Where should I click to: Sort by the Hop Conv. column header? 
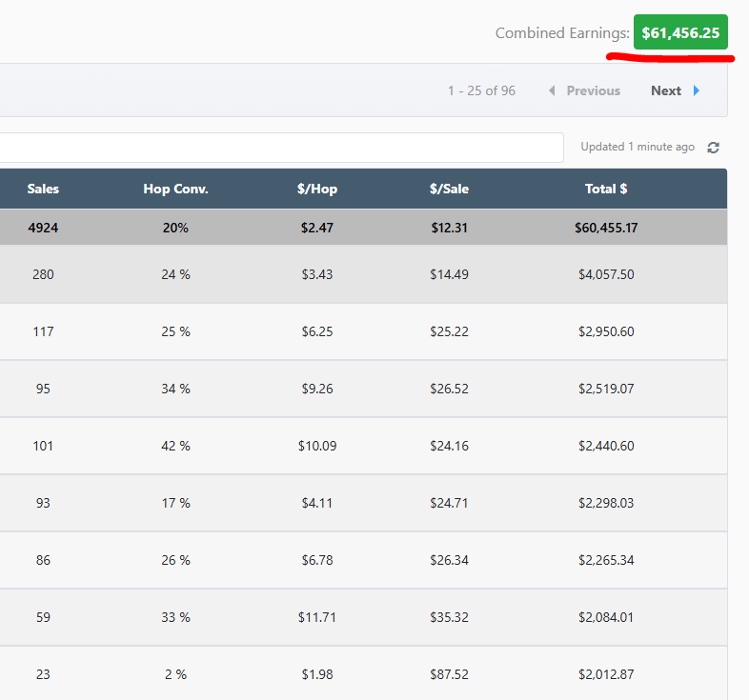pos(175,189)
